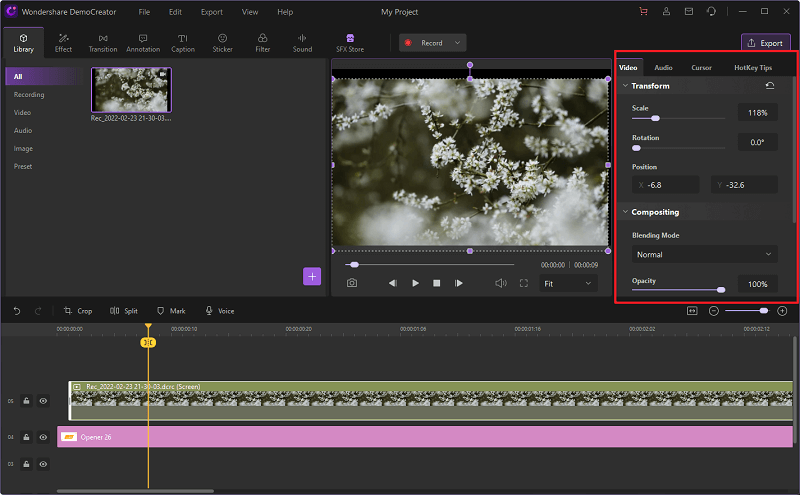Open the Edit menu
Screen dimensions: 800x495
(x=176, y=12)
